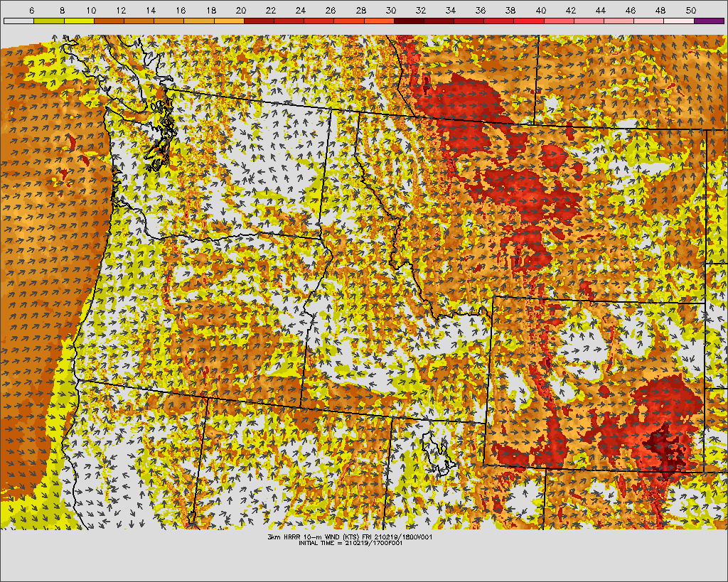Click the legend label '38'
Image resolution: width=728 pixels, height=582 pixels.
pos(510,10)
